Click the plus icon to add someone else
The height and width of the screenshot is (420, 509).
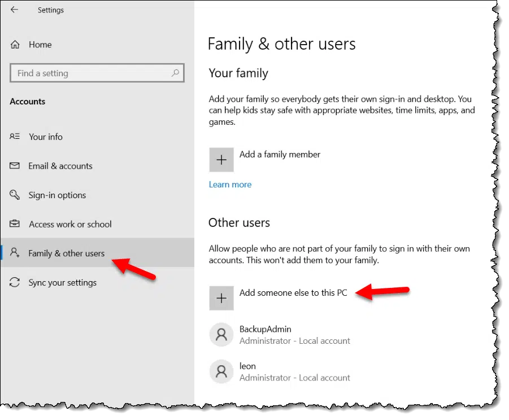tap(221, 298)
